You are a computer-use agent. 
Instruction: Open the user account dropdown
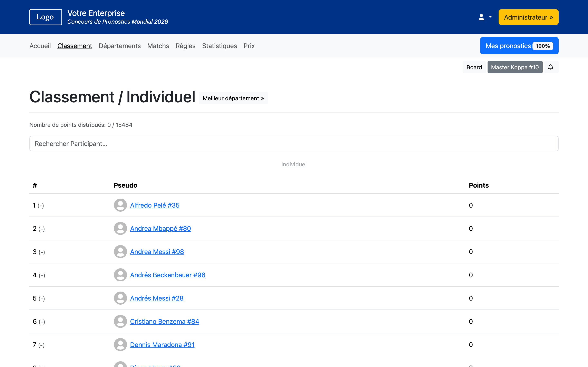[x=485, y=17]
